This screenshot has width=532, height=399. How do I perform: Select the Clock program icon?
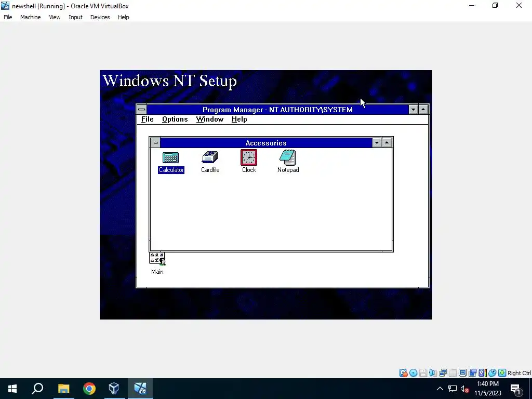[x=249, y=162]
